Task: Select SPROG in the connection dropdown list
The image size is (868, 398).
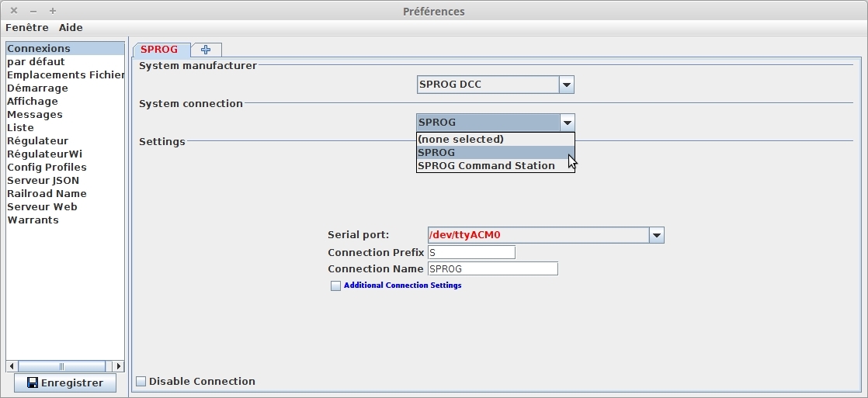Action: pos(495,152)
